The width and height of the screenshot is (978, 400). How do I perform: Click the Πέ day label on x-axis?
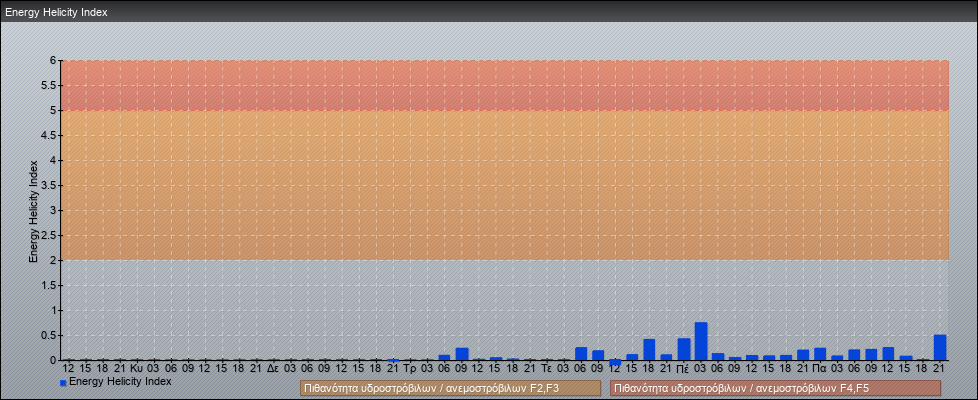[x=683, y=369]
